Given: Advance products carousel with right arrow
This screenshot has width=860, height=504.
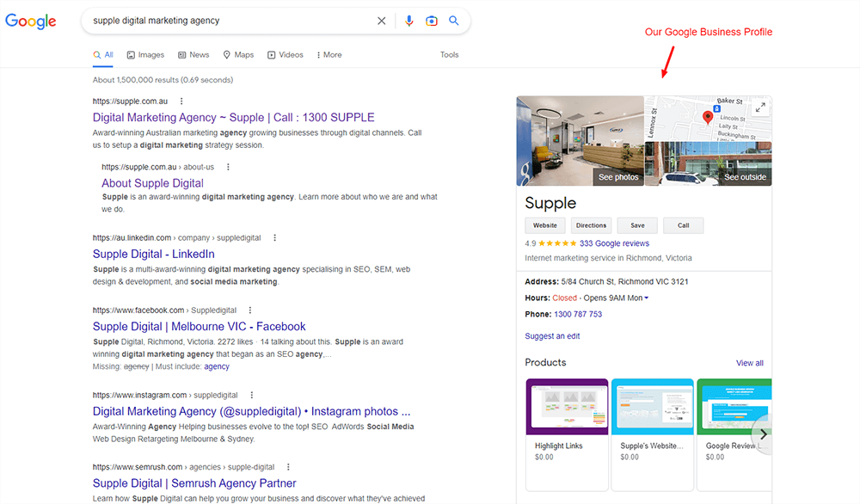Looking at the screenshot, I should pyautogui.click(x=763, y=433).
